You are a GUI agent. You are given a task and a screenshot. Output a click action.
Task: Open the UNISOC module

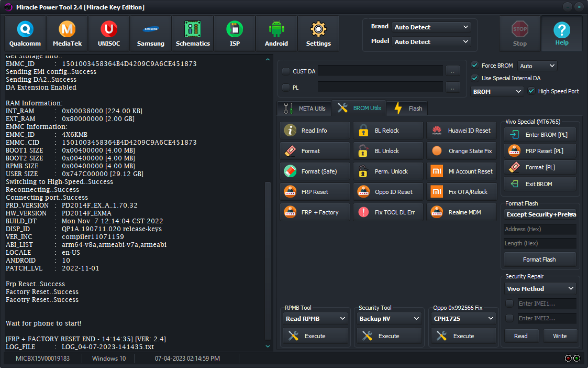pyautogui.click(x=109, y=34)
